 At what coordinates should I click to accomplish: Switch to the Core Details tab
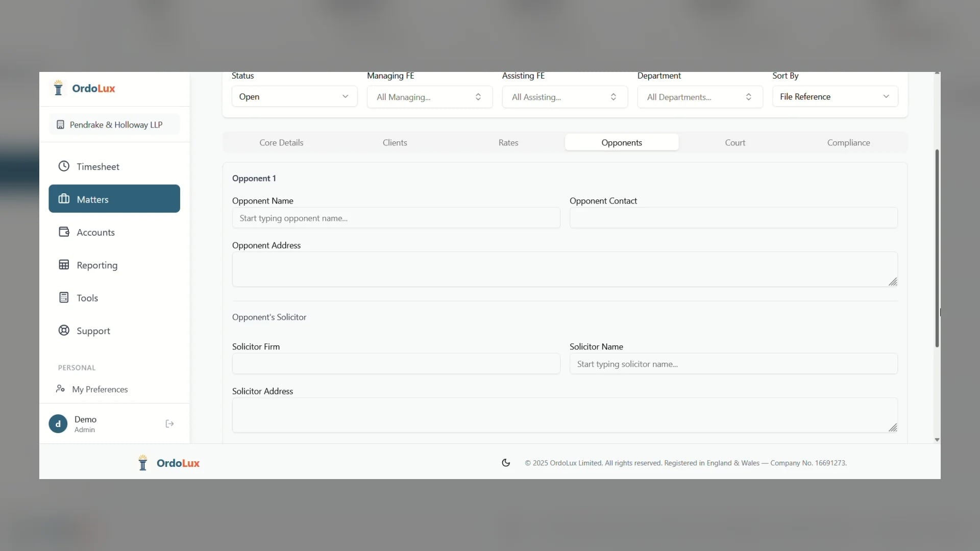click(x=281, y=143)
